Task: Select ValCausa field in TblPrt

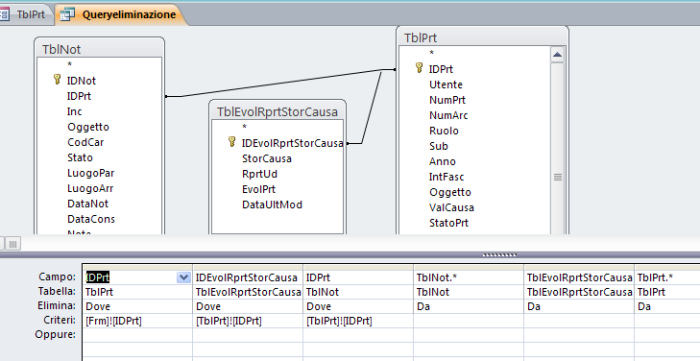Action: [x=451, y=207]
